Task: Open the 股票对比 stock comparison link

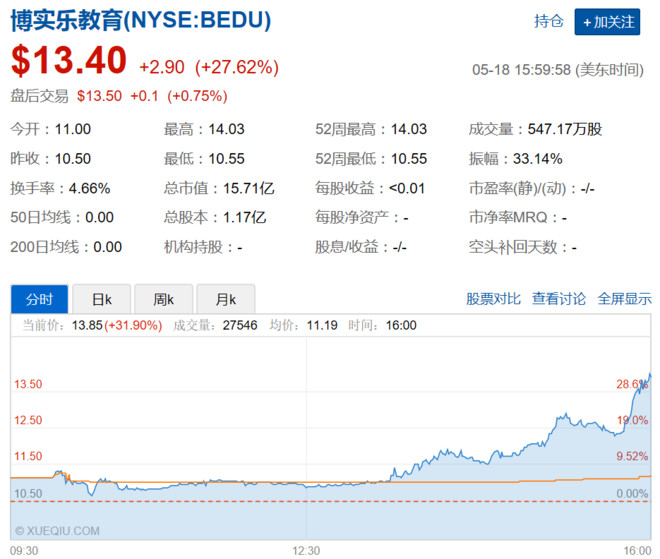Action: [x=493, y=299]
